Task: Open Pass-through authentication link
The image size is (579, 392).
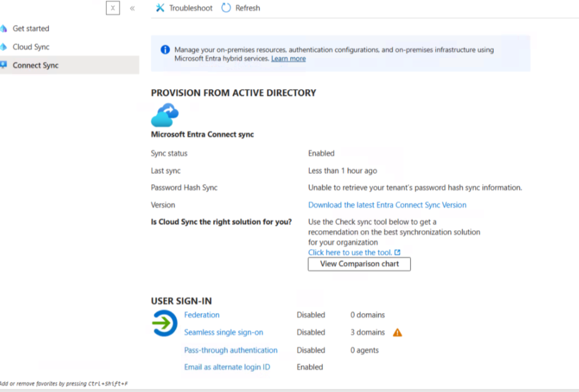Action: (x=231, y=350)
